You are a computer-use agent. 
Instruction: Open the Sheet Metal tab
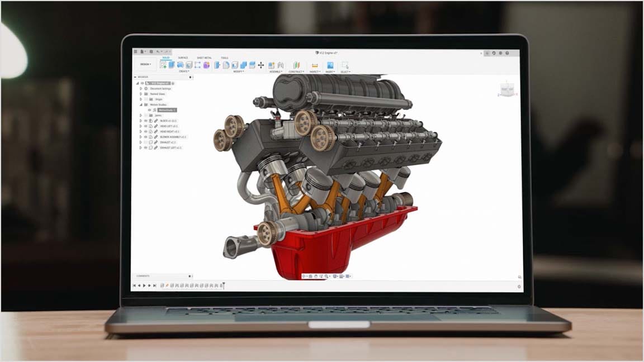(x=203, y=58)
